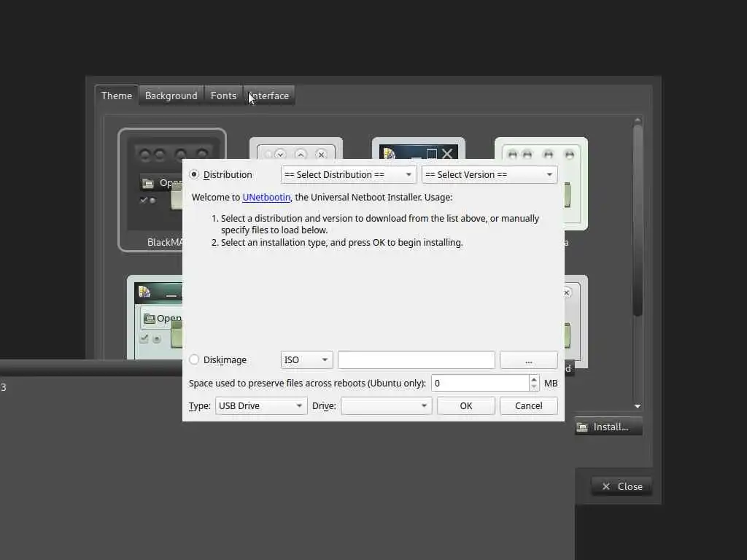This screenshot has width=747, height=560.
Task: Select the Diskimage radio button
Action: 194,359
